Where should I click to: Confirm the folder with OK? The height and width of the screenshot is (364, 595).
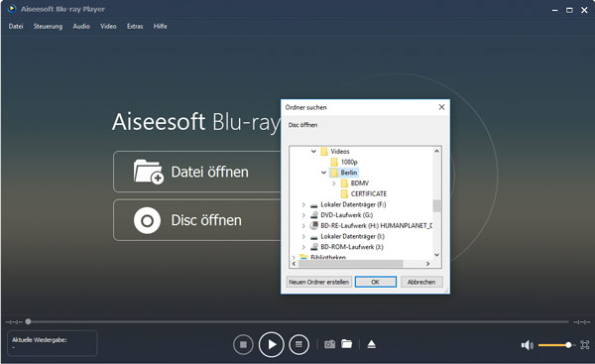(x=376, y=282)
